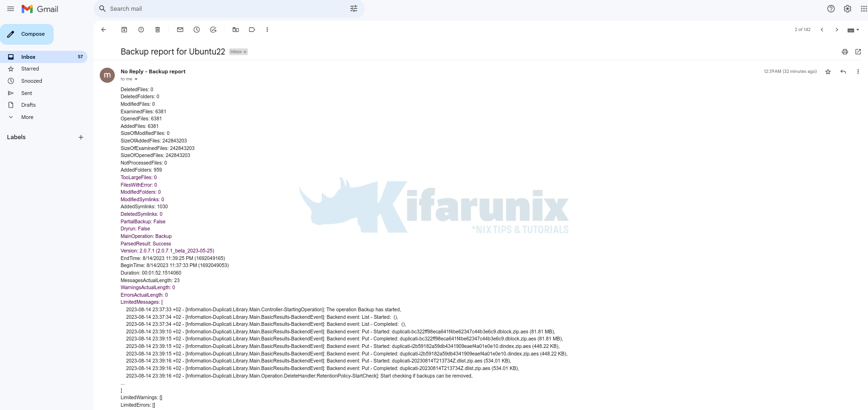This screenshot has height=410, width=868.
Task: Click the 'AddedSymlinks: 1030' line
Action: (144, 206)
